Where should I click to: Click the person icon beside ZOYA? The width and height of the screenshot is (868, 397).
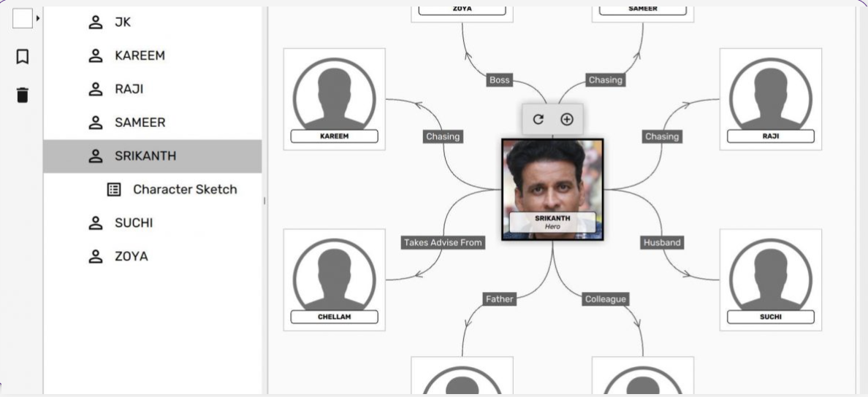(x=96, y=257)
